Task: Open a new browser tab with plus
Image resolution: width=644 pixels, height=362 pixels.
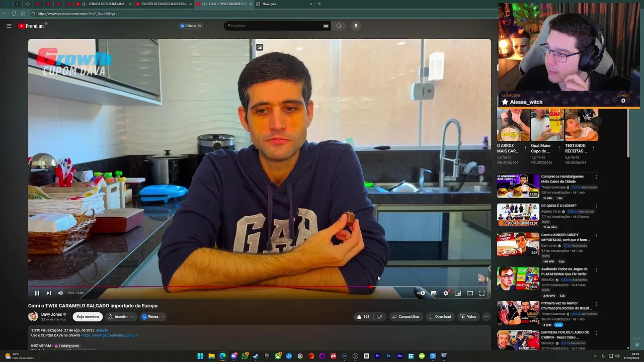Action: tap(319, 4)
